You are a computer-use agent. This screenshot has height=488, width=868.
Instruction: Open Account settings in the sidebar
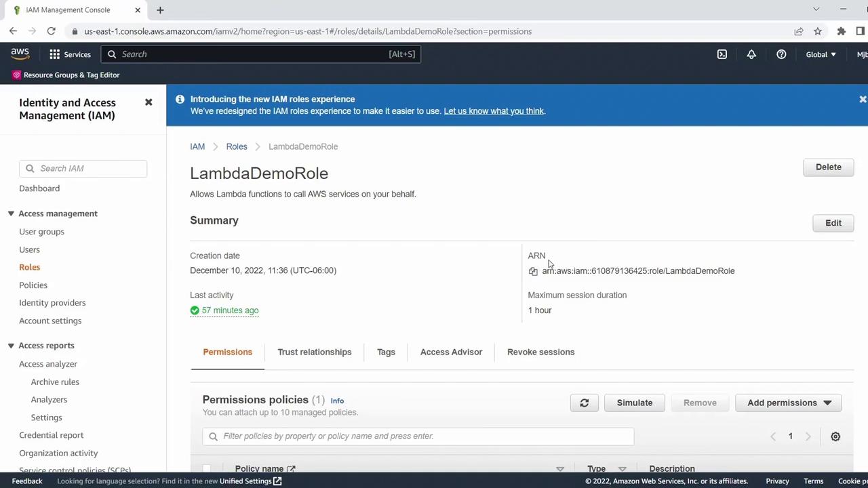[x=50, y=321]
